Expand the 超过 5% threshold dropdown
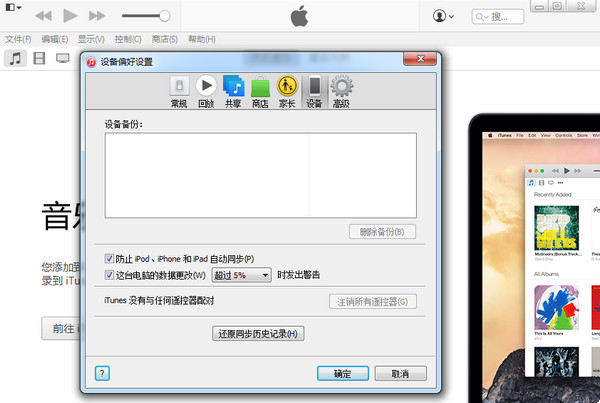The height and width of the screenshot is (403, 600). (241, 274)
